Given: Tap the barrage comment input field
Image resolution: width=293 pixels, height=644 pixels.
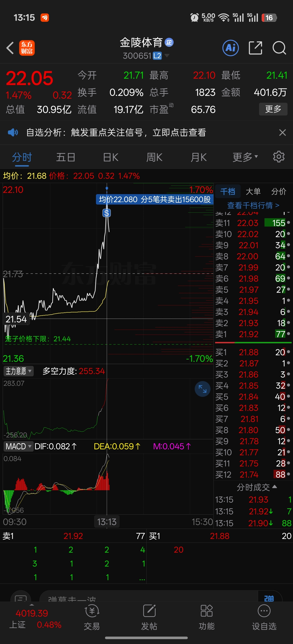Looking at the screenshot, I should pos(149,597).
